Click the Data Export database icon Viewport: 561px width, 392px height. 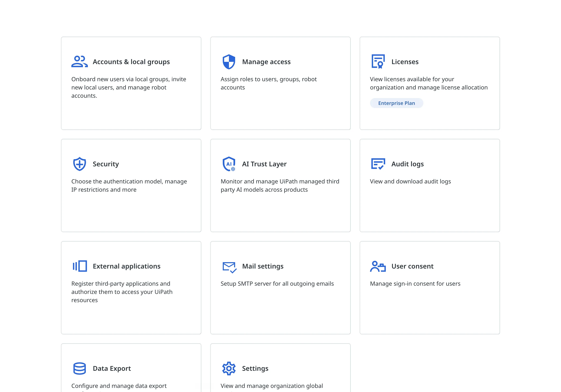click(79, 368)
